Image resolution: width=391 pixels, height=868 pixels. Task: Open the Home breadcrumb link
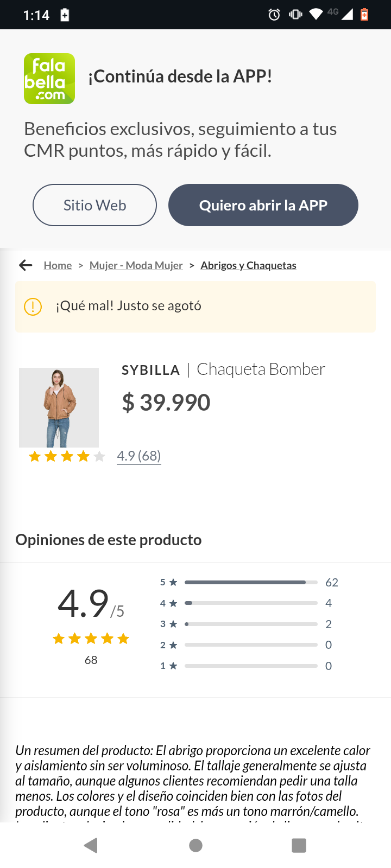58,265
